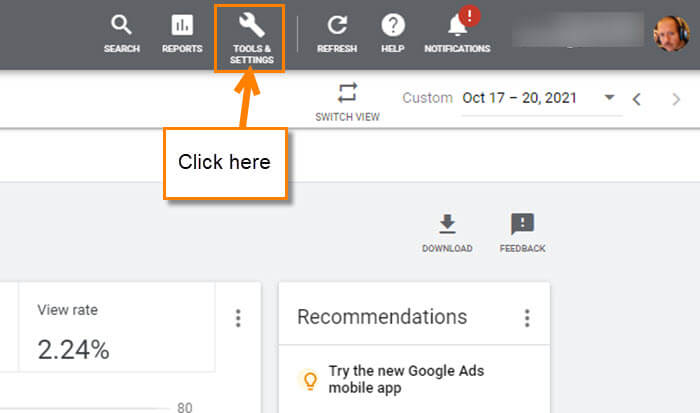
Task: Expand the date range dropdown arrow
Action: [609, 97]
